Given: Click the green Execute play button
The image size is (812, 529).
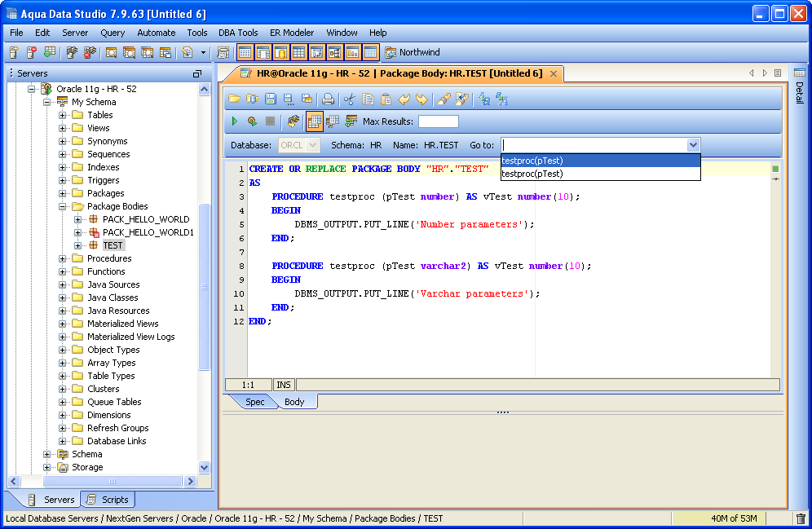Looking at the screenshot, I should click(235, 121).
